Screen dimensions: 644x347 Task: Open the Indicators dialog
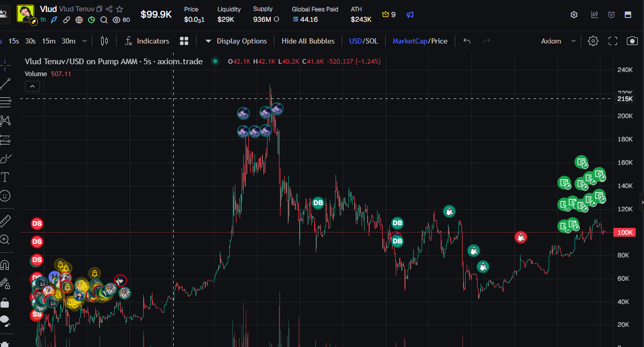[147, 41]
